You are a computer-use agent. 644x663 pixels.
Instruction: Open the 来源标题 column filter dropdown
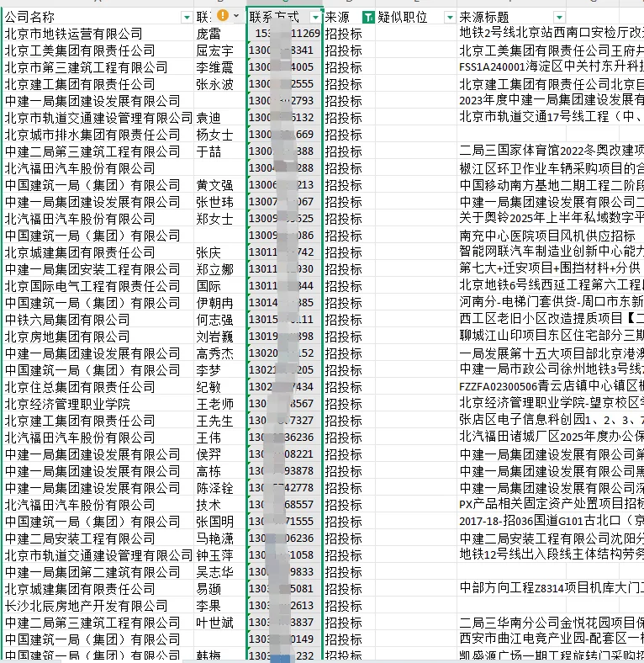[559, 18]
